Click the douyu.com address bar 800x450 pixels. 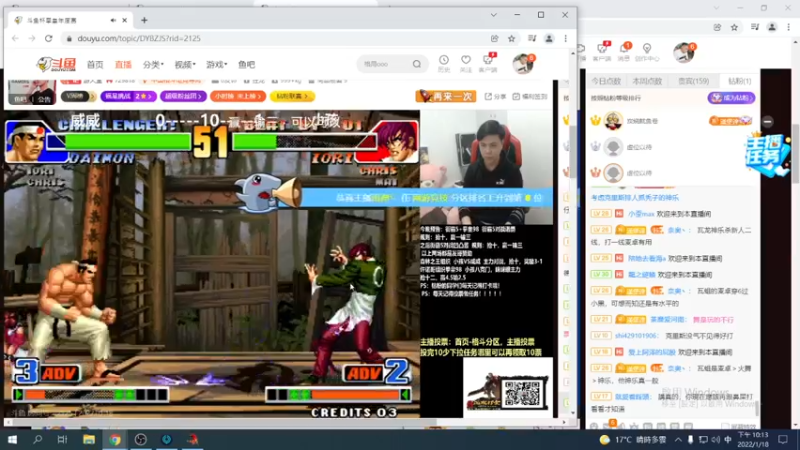tap(276, 38)
